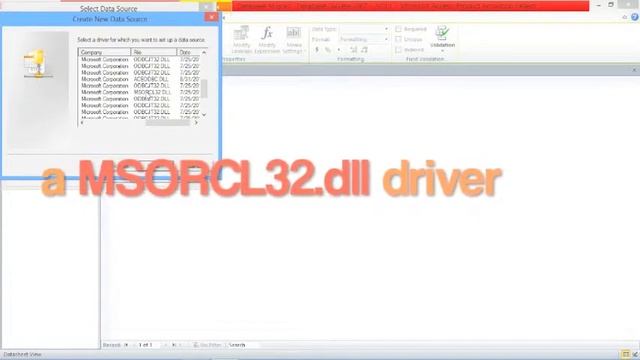
Task: Switch to Datasheet View status icon
Action: point(625,354)
